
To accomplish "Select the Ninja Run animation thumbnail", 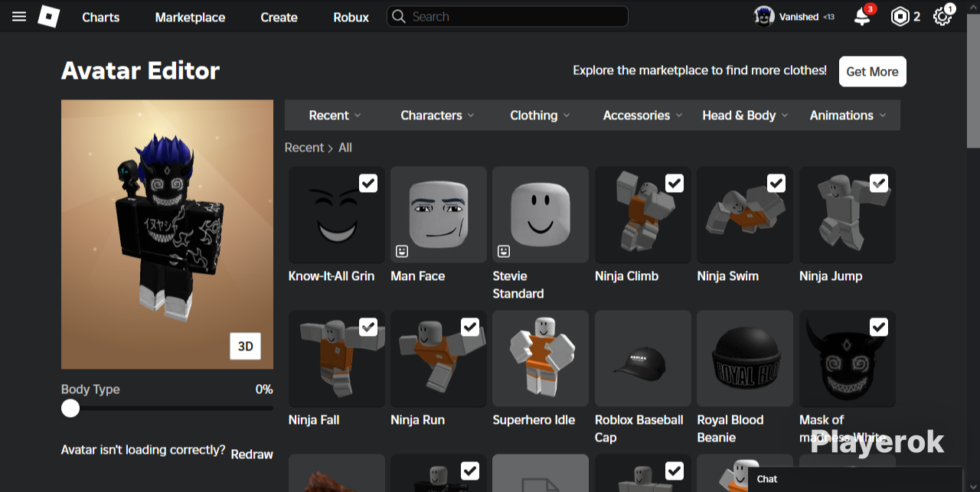I will point(439,359).
